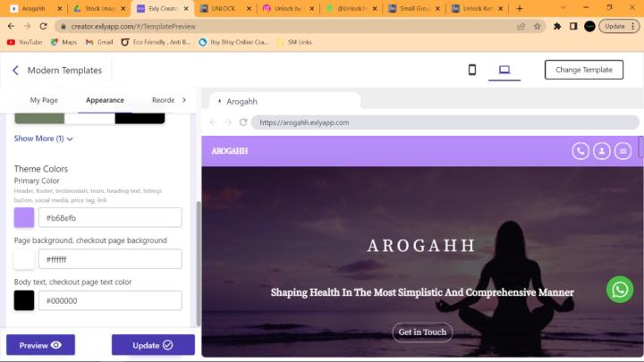
Task: Click the #b68efb primary color field
Action: click(x=110, y=217)
